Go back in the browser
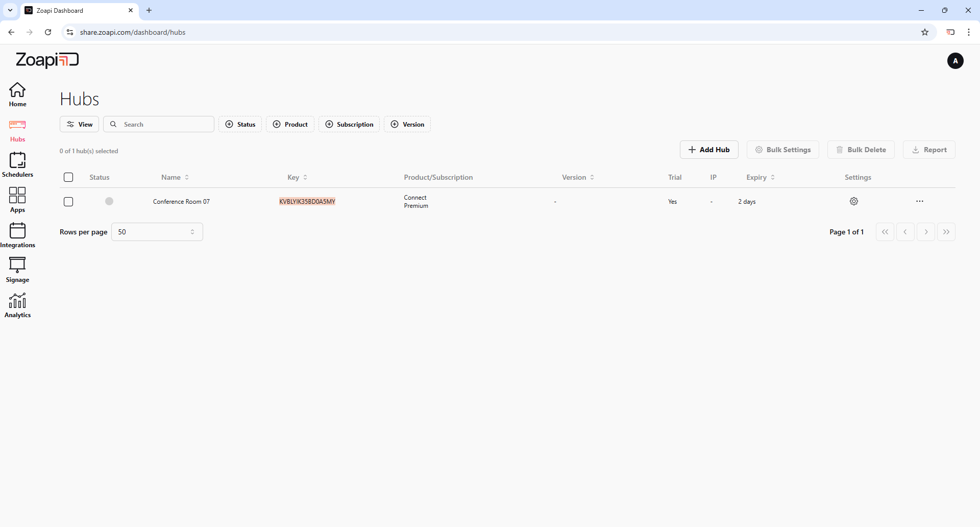 pos(11,32)
